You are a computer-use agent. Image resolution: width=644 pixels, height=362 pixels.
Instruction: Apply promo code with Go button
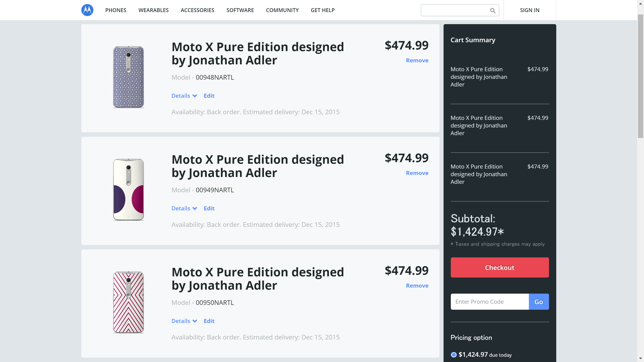[x=539, y=302]
